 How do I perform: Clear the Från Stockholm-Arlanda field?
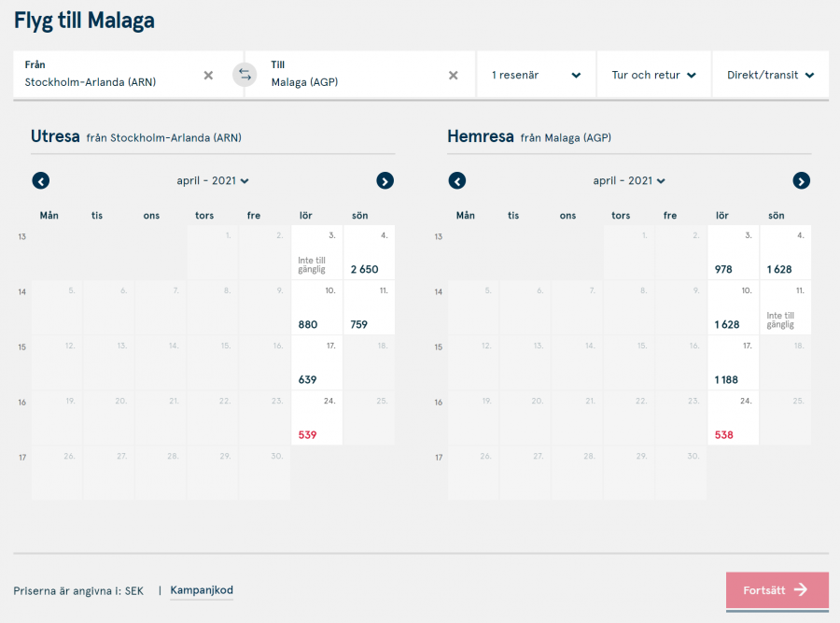point(208,75)
